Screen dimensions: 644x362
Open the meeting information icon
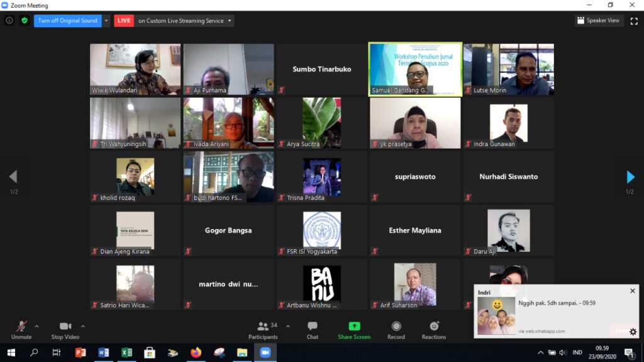point(9,21)
